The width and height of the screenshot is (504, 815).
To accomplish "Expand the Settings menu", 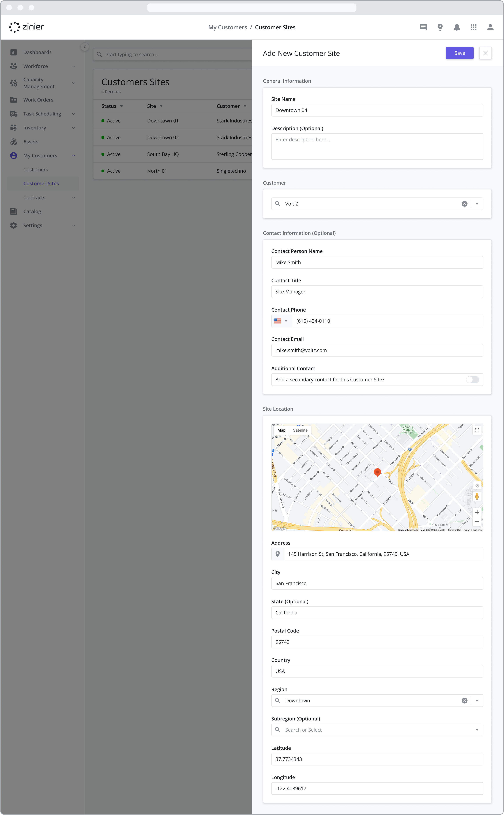I will 74,225.
